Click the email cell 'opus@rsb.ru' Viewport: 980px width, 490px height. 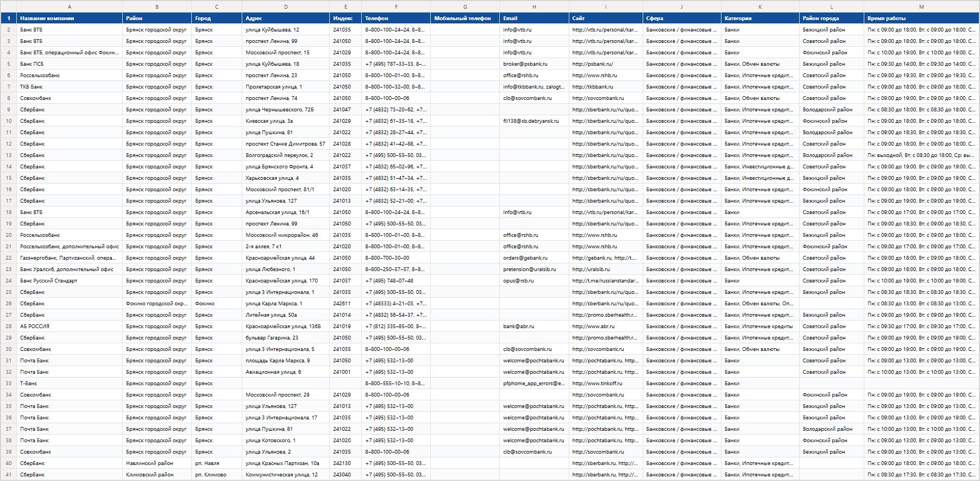coord(534,281)
